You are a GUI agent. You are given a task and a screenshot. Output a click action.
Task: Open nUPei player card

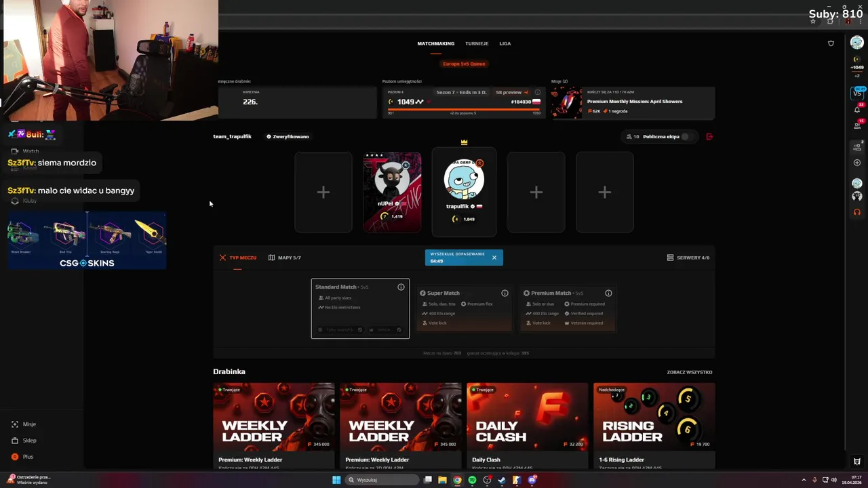click(x=392, y=192)
